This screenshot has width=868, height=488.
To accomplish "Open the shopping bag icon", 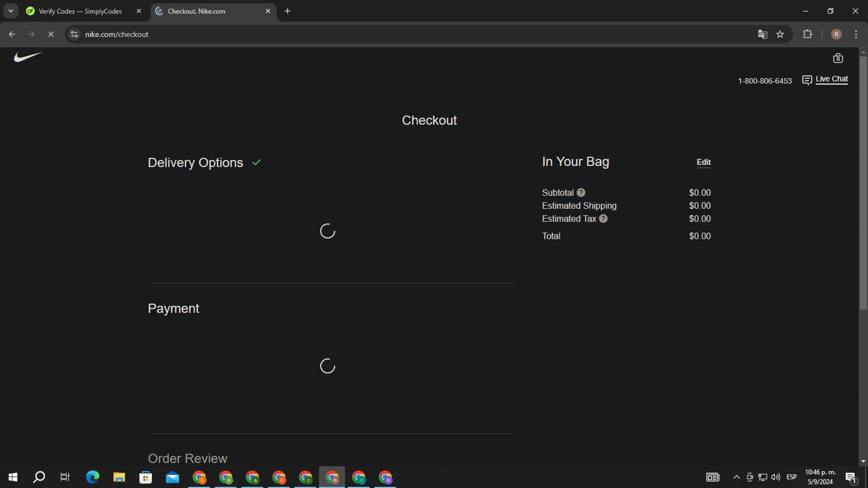I will [838, 58].
